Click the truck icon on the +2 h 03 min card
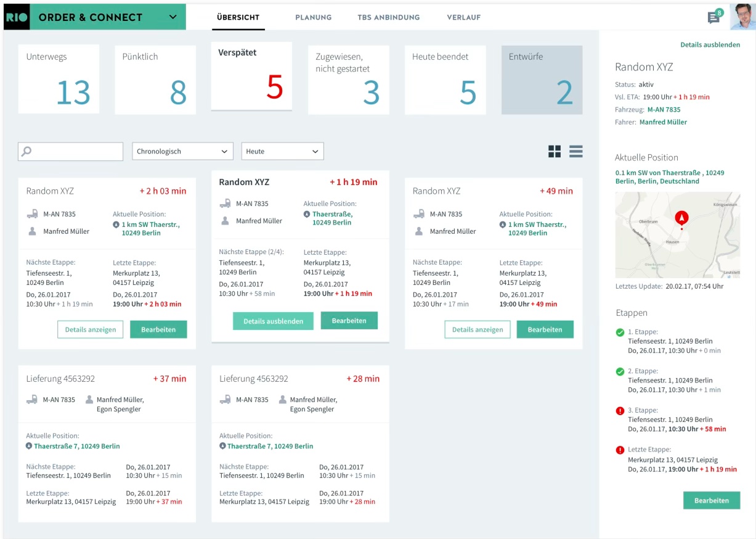 [32, 214]
